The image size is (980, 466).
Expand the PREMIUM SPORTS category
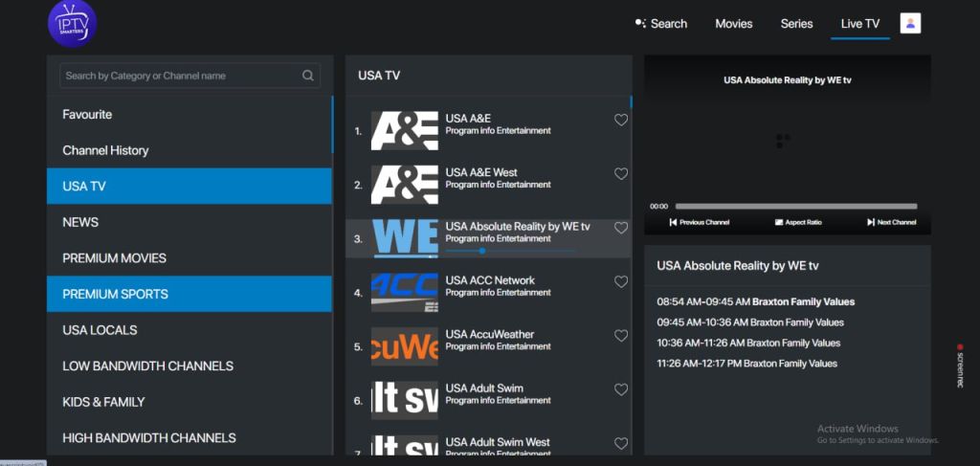coord(189,294)
